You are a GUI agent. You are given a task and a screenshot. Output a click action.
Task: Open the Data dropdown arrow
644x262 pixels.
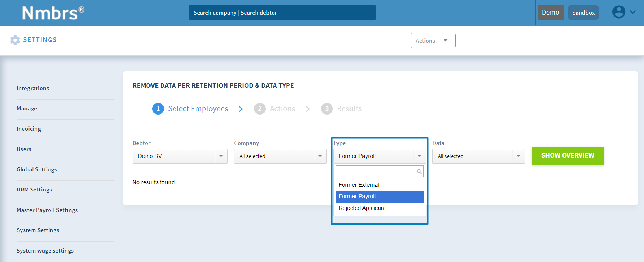[x=518, y=156]
